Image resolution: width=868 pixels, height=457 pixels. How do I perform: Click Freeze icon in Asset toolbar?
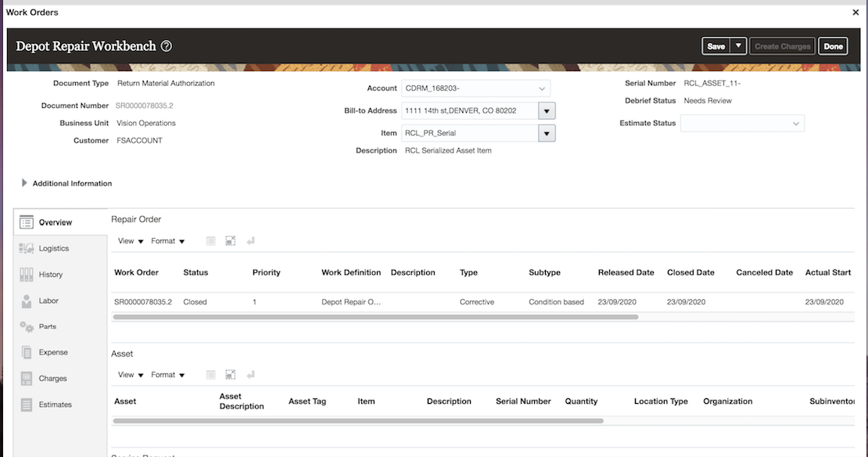click(x=210, y=375)
